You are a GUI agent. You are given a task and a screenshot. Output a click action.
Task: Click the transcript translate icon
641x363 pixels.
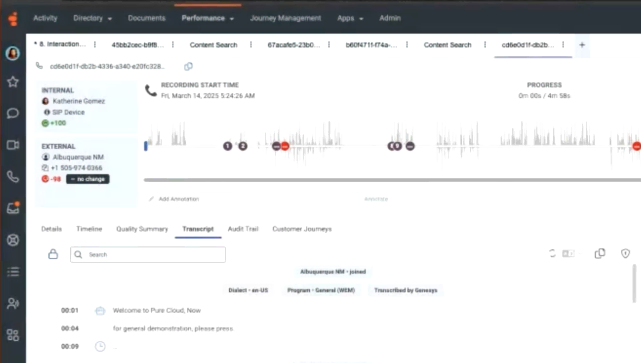click(568, 254)
